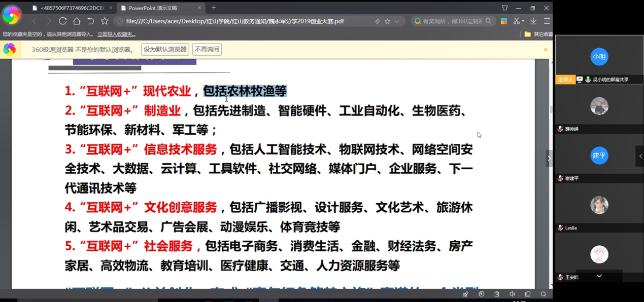This screenshot has width=644, height=302.
Task: Go to the browser home page
Action: (x=77, y=21)
